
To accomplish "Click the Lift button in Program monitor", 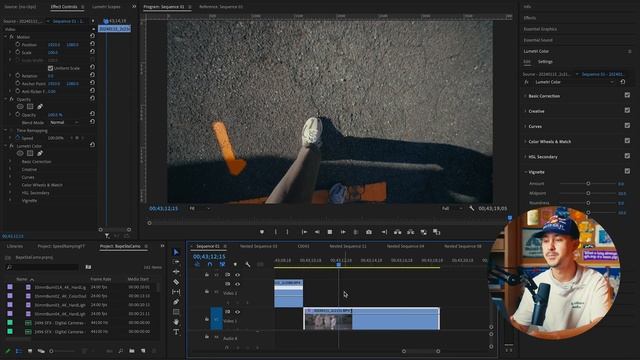I will pyautogui.click(x=398, y=232).
